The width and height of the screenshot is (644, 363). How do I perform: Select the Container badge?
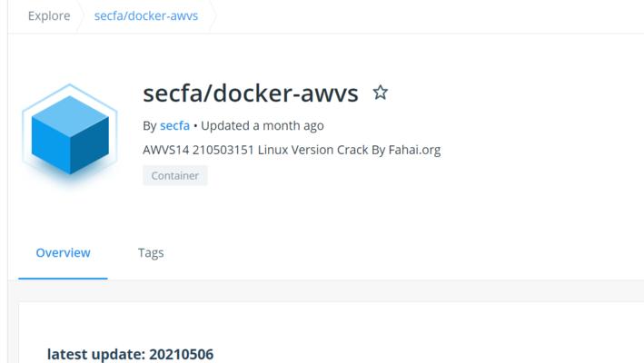175,175
